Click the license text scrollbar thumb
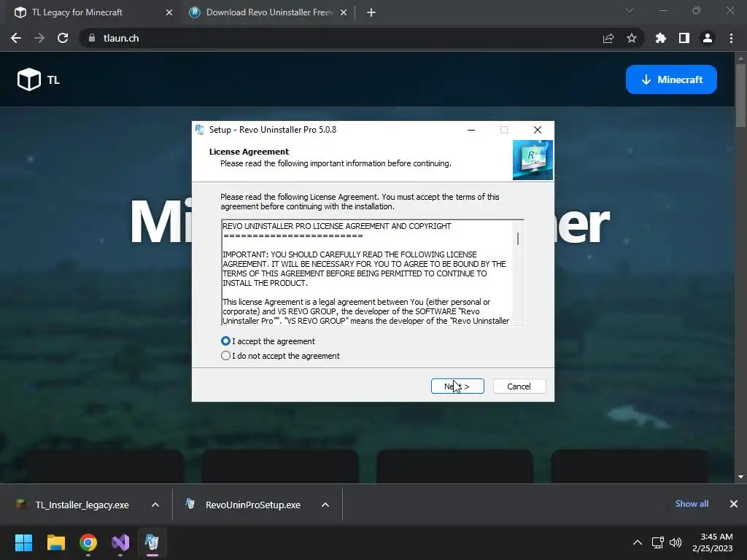Image resolution: width=747 pixels, height=560 pixels. tap(518, 238)
